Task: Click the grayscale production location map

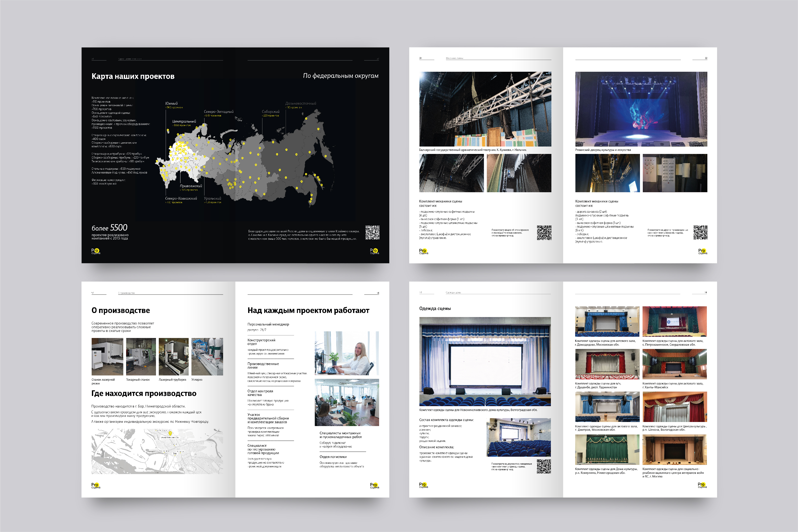Action: [157, 451]
